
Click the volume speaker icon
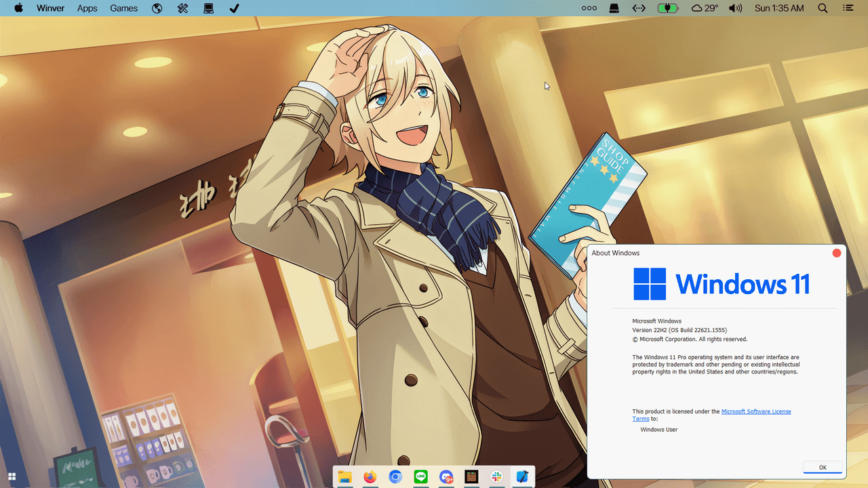735,8
